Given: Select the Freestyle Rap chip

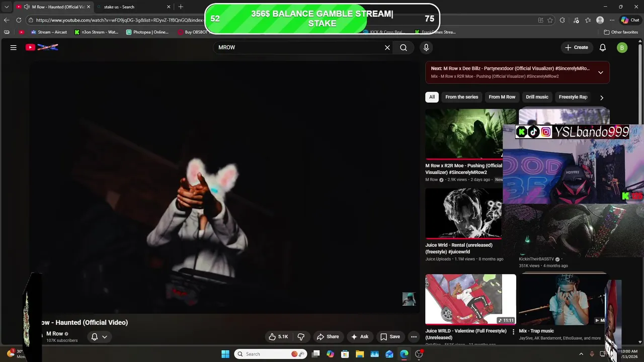Looking at the screenshot, I should [573, 97].
